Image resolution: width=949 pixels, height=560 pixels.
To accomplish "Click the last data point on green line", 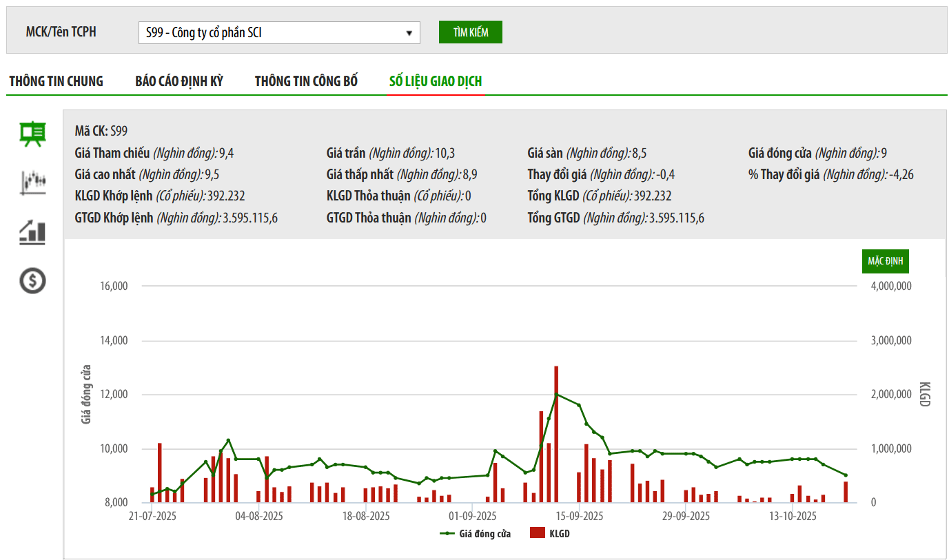I will click(846, 475).
